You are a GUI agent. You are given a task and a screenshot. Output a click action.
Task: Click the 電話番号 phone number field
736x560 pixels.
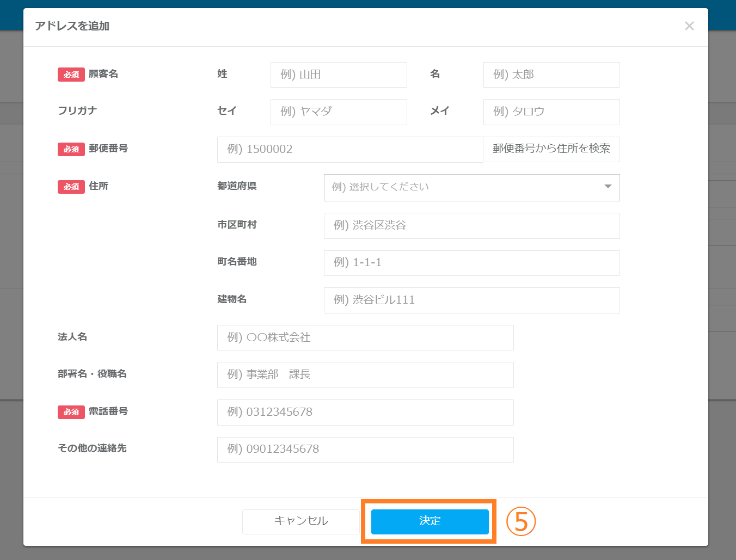(x=365, y=412)
